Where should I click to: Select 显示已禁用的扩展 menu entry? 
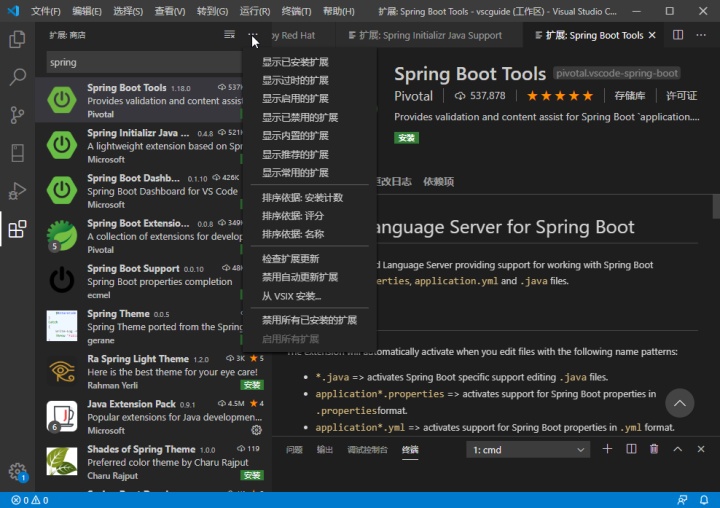coord(299,118)
